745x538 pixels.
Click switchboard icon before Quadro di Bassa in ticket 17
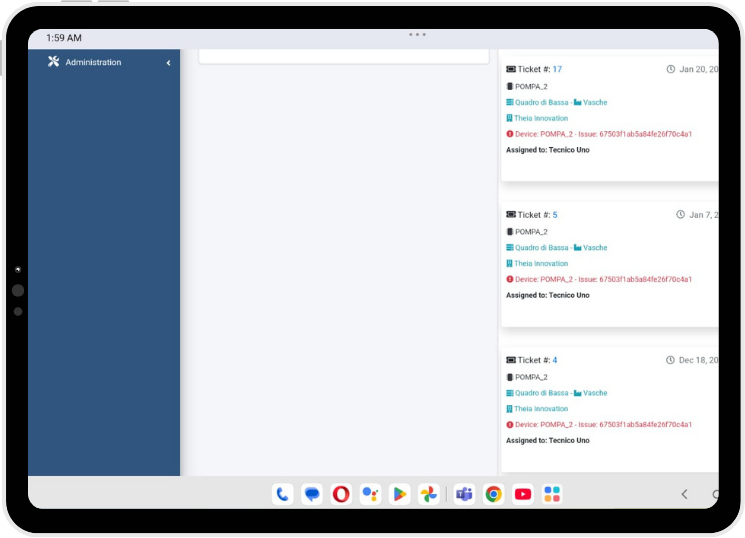click(x=510, y=103)
